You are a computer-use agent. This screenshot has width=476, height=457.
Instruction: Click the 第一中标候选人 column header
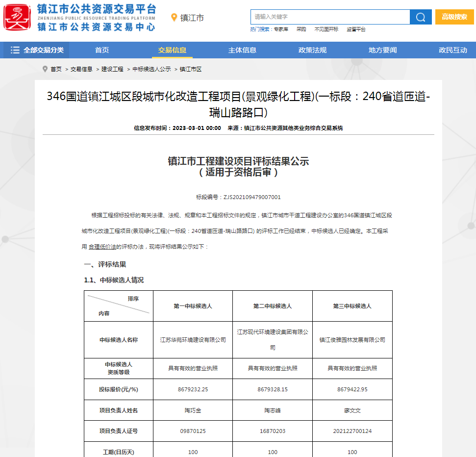pyautogui.click(x=193, y=306)
